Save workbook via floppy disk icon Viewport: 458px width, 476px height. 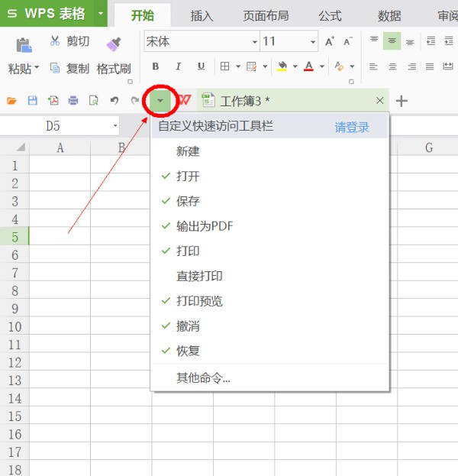coord(33,101)
